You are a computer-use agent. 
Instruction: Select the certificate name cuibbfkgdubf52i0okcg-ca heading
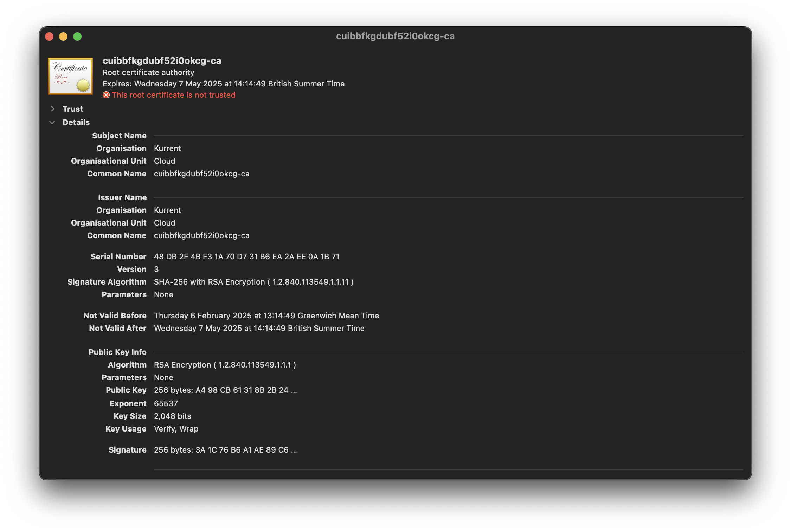point(162,60)
